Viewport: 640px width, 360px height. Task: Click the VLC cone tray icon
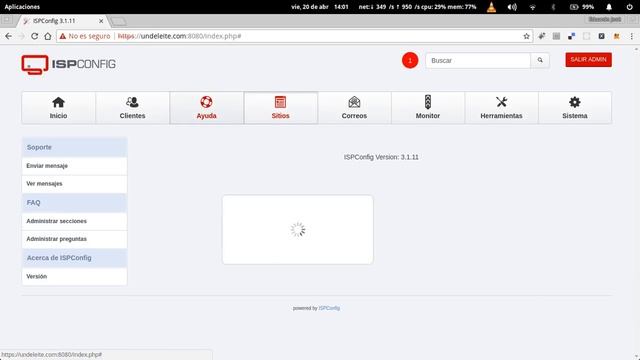[x=491, y=7]
